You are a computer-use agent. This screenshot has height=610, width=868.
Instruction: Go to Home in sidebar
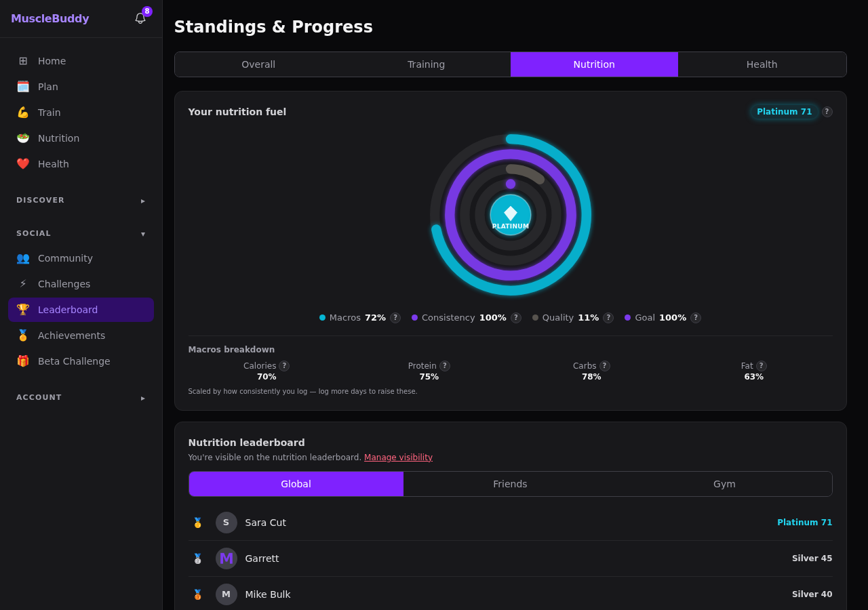81,61
